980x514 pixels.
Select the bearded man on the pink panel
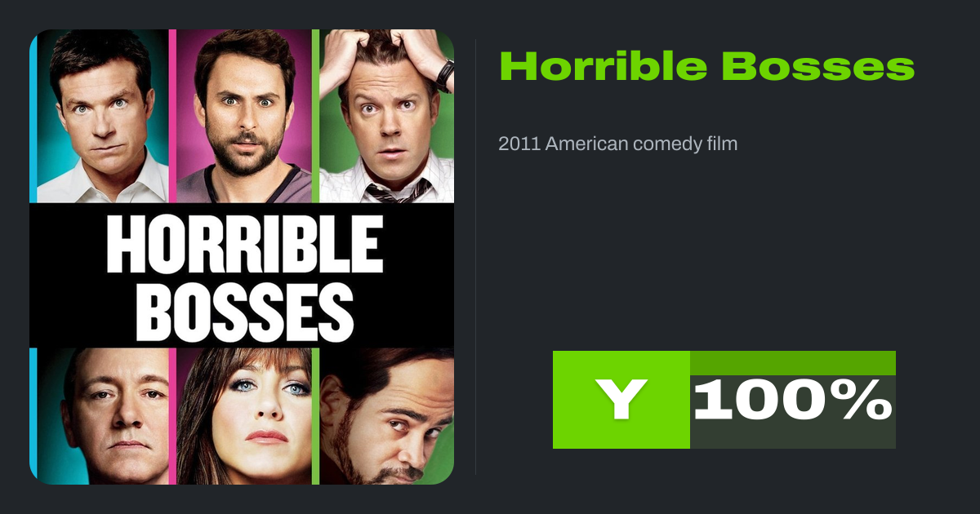[244, 116]
